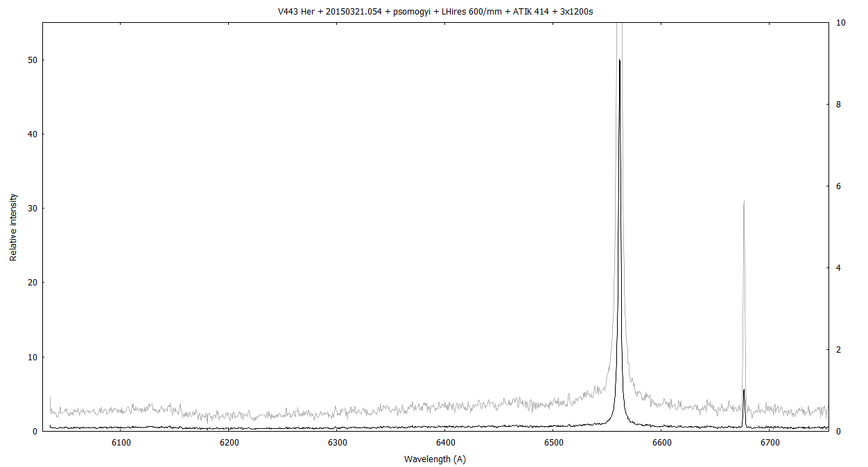Click the 6500 wavelength tick label

click(553, 442)
